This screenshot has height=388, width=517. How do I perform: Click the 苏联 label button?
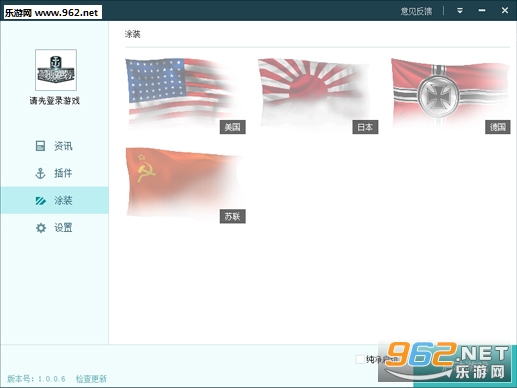click(233, 216)
